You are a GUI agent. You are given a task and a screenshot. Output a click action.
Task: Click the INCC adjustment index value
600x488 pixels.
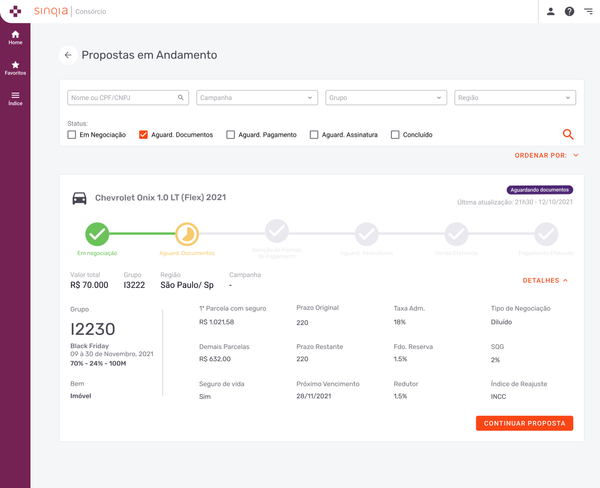point(498,397)
